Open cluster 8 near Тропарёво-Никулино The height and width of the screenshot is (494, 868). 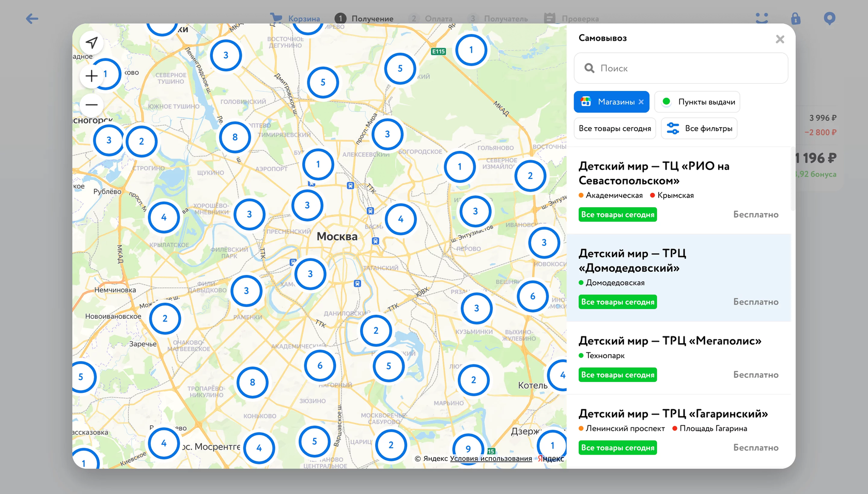pyautogui.click(x=253, y=382)
